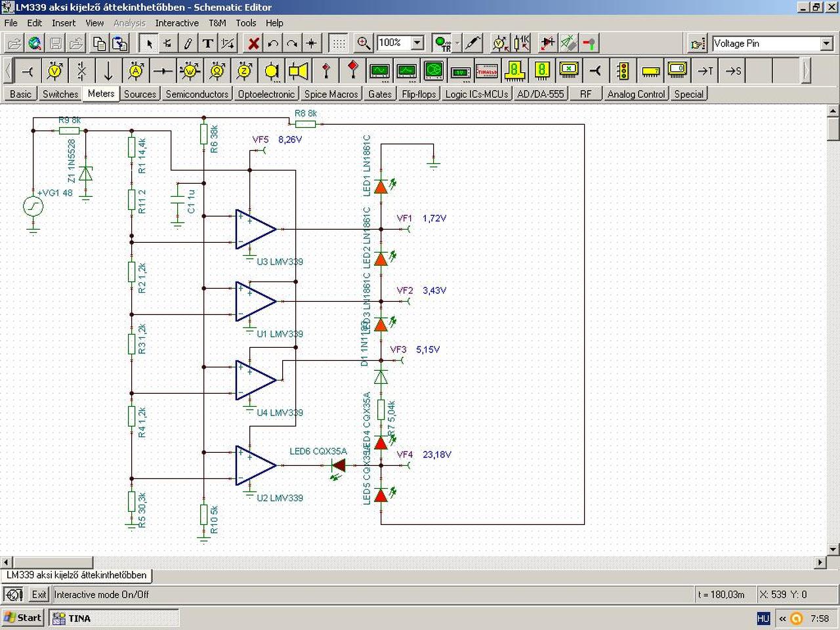
Task: Click the TINA taskbar button
Action: point(114,618)
